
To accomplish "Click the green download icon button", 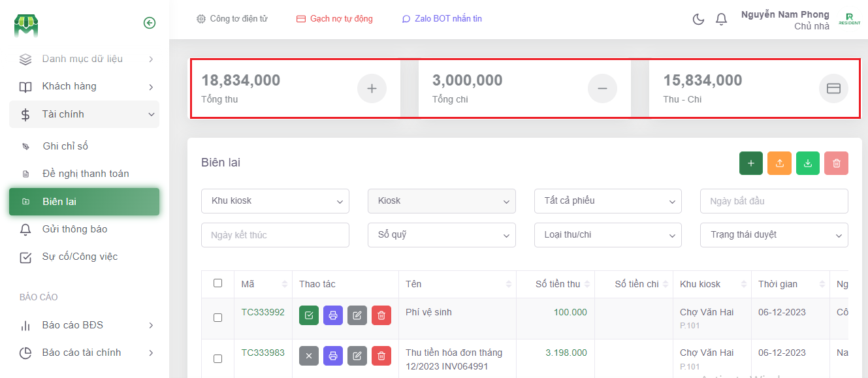I will click(x=808, y=163).
